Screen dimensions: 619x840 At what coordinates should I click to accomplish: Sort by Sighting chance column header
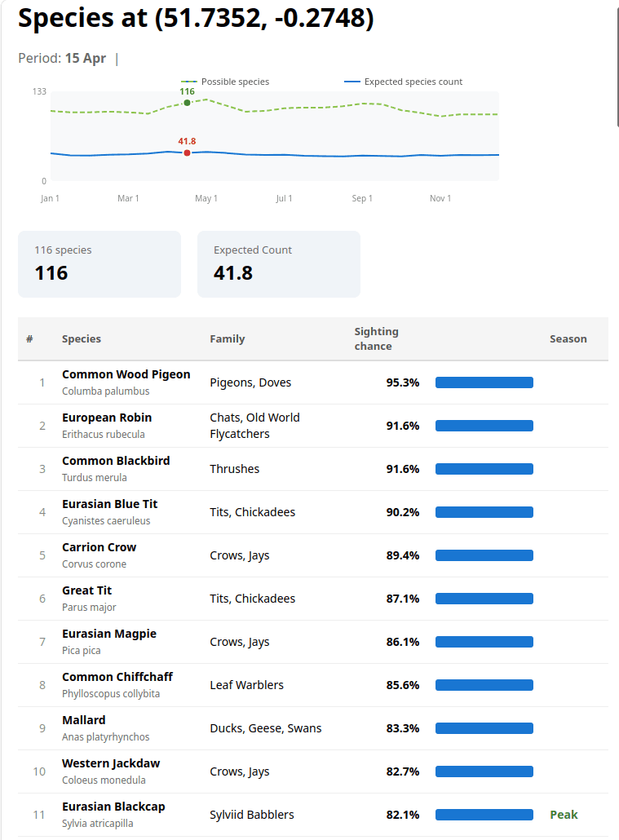[x=376, y=339]
